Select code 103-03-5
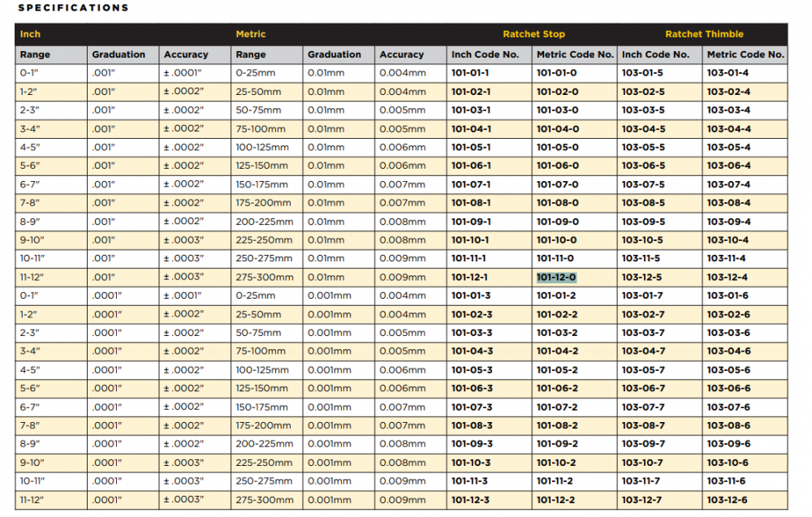Screen dimensions: 812x517 coord(643,110)
